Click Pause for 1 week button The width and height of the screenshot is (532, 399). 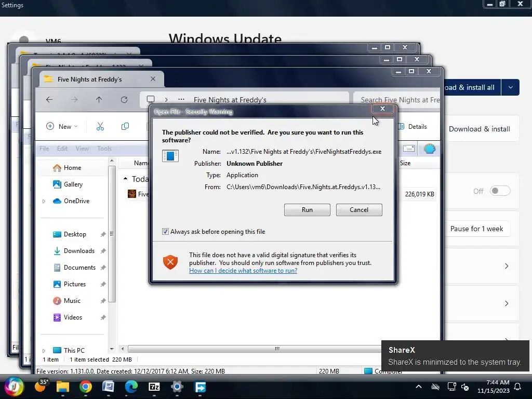coord(476,229)
